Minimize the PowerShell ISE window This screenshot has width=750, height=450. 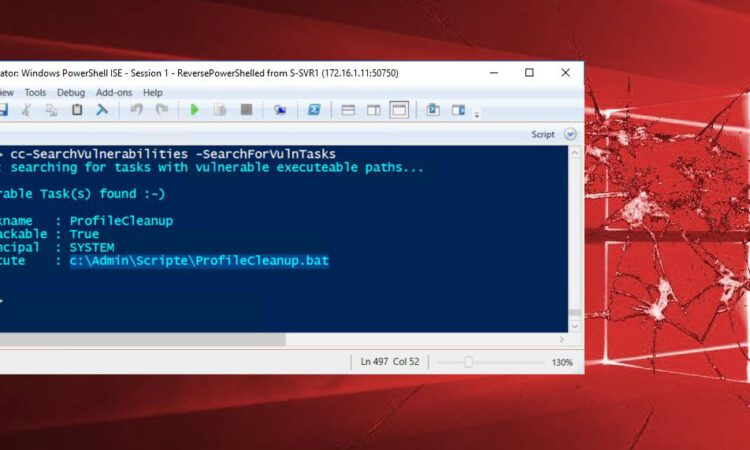[494, 73]
